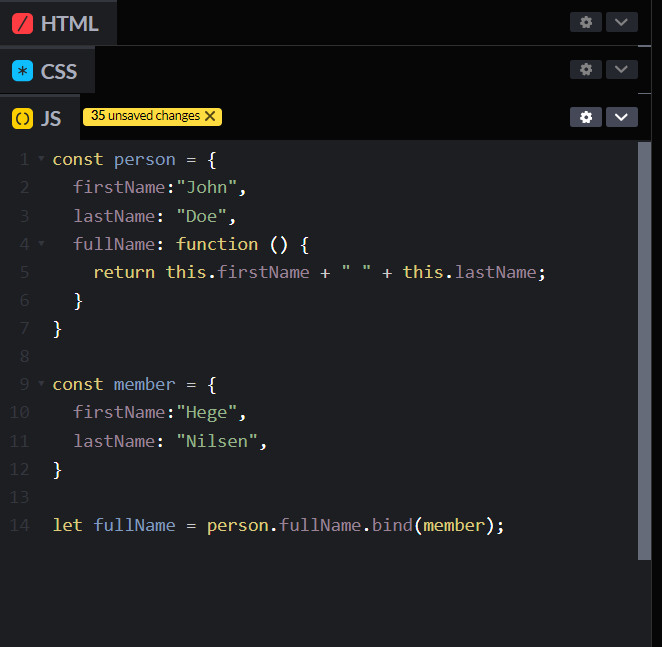Expand the HTML panel dropdown chevron
This screenshot has height=647, width=662.
tap(621, 22)
